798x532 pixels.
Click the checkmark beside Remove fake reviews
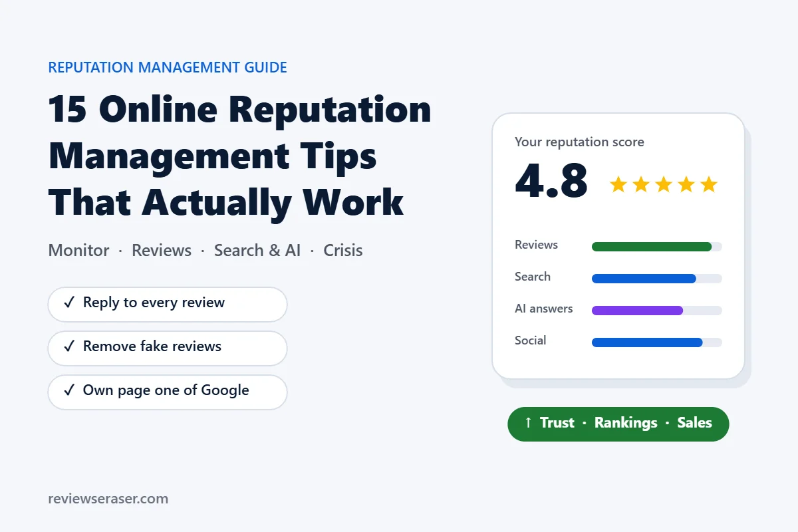[x=69, y=347]
